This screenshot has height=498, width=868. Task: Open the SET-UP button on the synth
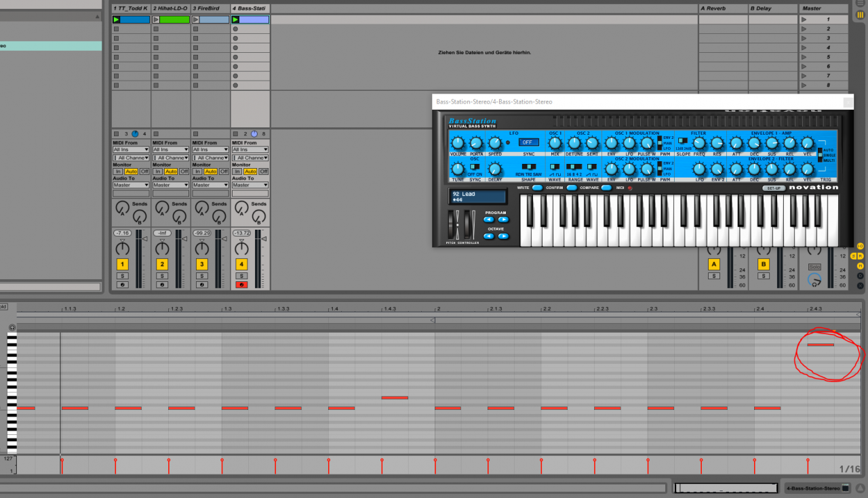coord(772,188)
